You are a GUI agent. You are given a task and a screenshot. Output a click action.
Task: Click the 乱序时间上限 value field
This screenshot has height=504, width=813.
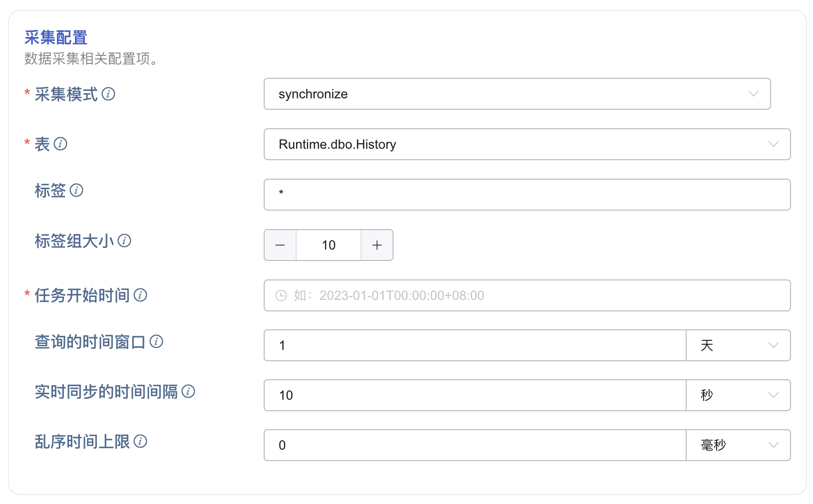click(x=474, y=445)
